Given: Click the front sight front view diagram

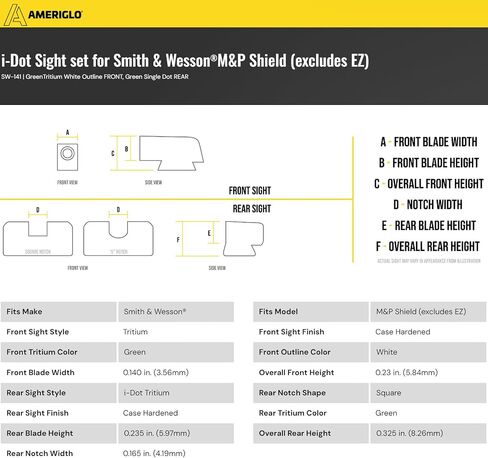Looking at the screenshot, I should click(x=67, y=157).
